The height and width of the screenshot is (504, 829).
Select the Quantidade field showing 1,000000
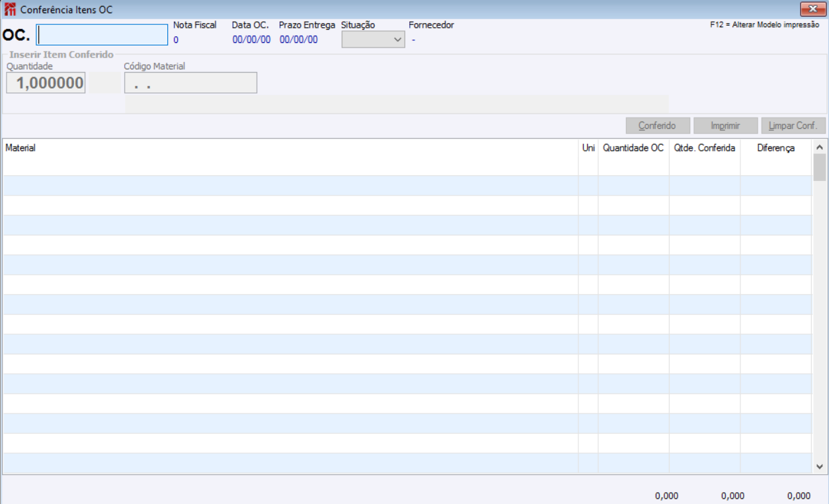tap(46, 83)
